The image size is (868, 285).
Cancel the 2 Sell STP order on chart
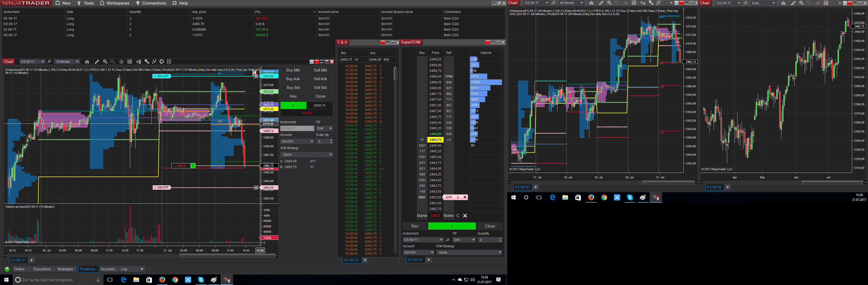tap(256, 187)
